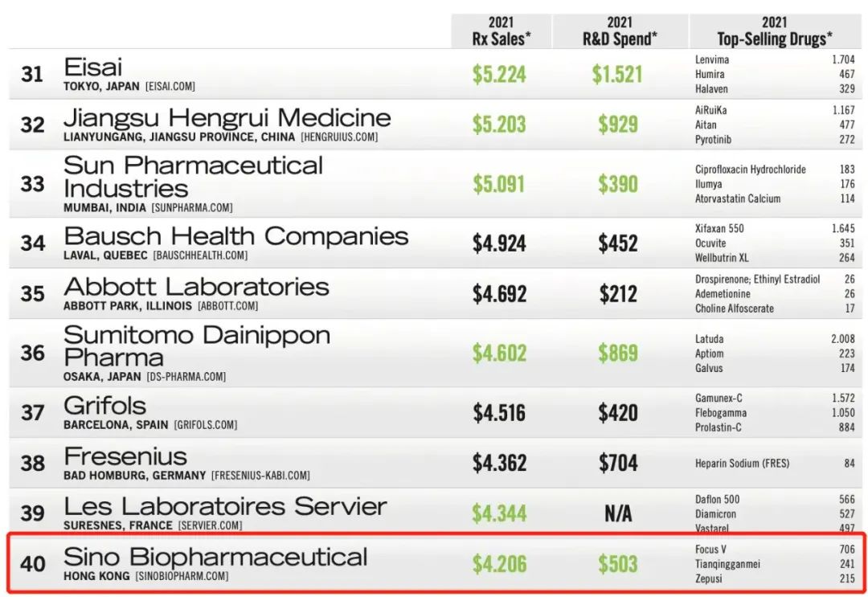The image size is (868, 597).
Task: Click the 2021 Top-Selling Drugs column header
Action: (x=774, y=31)
